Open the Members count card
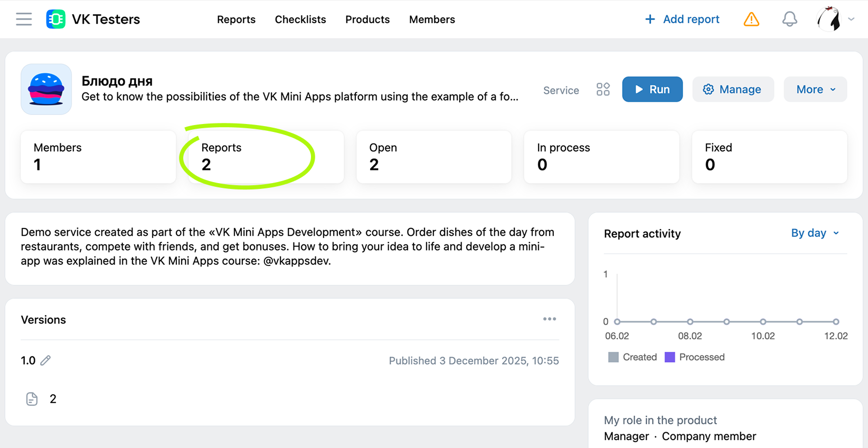 click(98, 157)
